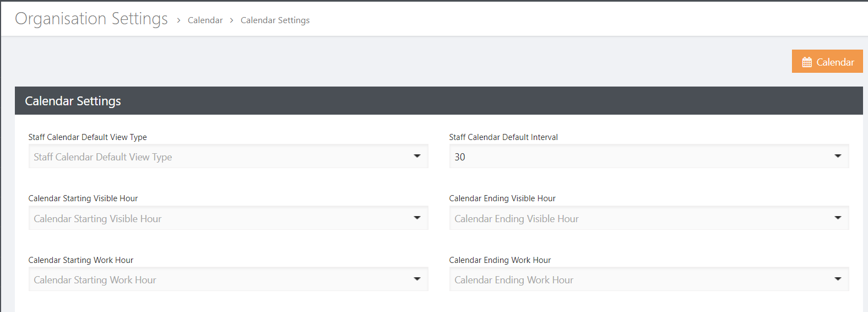
Task: Click the arrow of the Starting Visible Hour combo box
Action: tap(417, 218)
